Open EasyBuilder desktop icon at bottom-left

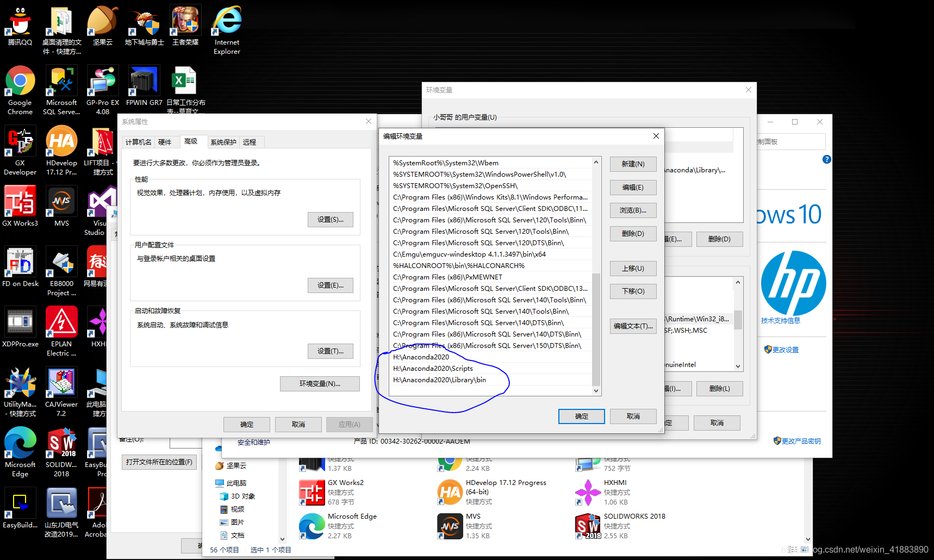[x=20, y=508]
